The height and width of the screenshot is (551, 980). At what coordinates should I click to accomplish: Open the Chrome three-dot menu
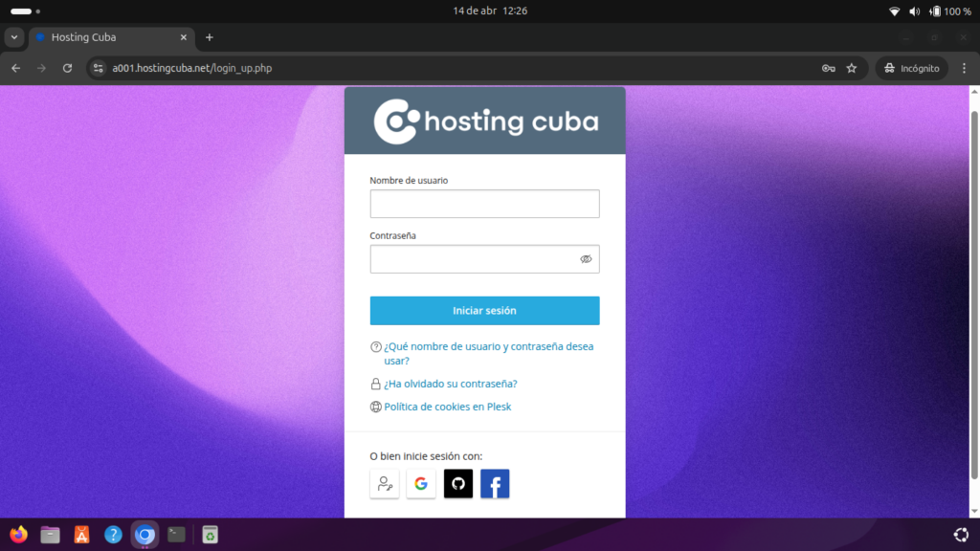[x=964, y=68]
